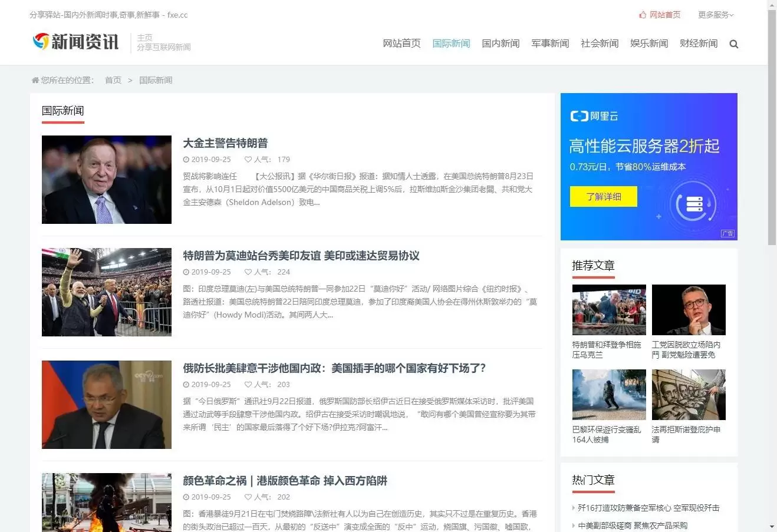Open the 娱乐新闻 navigation tab

click(x=649, y=44)
